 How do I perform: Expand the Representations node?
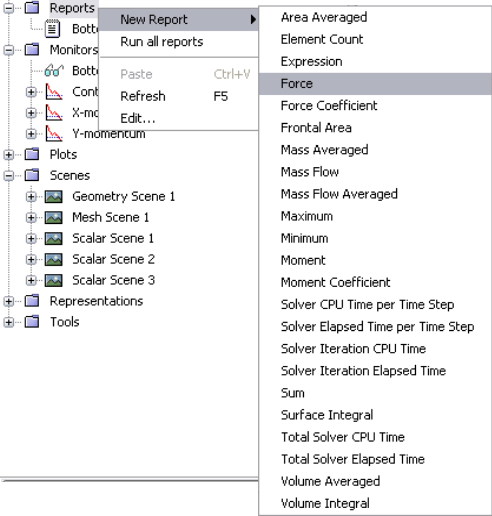pos(8,301)
